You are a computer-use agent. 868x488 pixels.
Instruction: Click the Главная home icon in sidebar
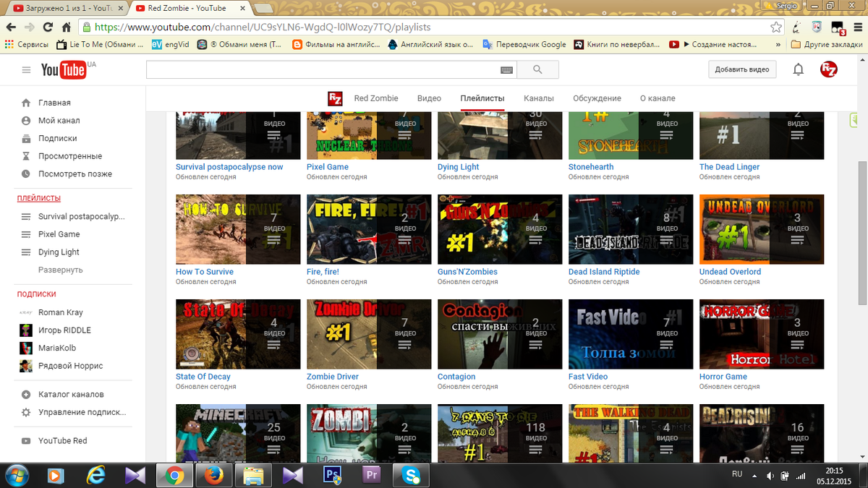(x=26, y=103)
